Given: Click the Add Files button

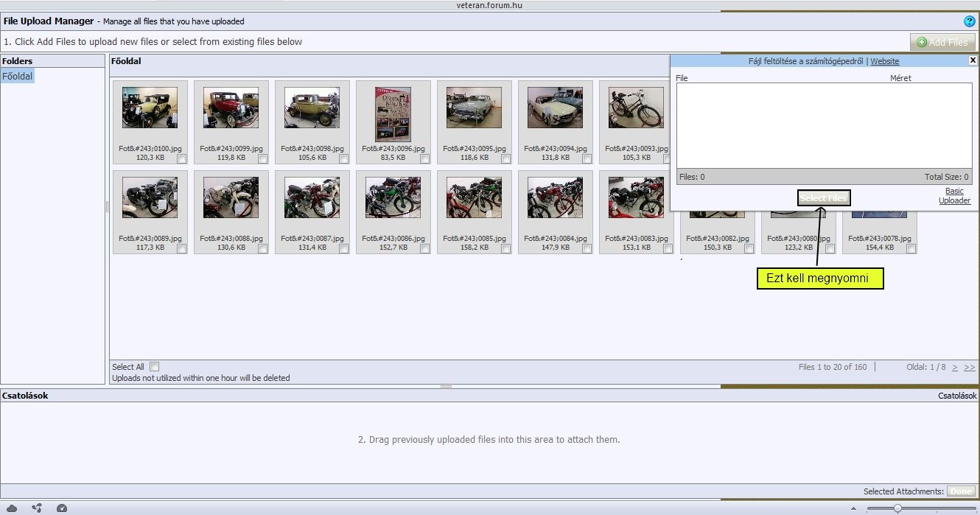Looking at the screenshot, I should 942,42.
